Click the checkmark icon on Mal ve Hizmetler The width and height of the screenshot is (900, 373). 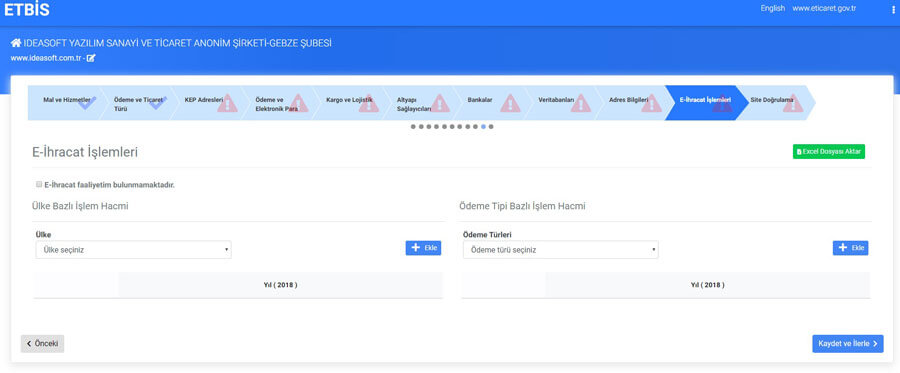pyautogui.click(x=87, y=104)
